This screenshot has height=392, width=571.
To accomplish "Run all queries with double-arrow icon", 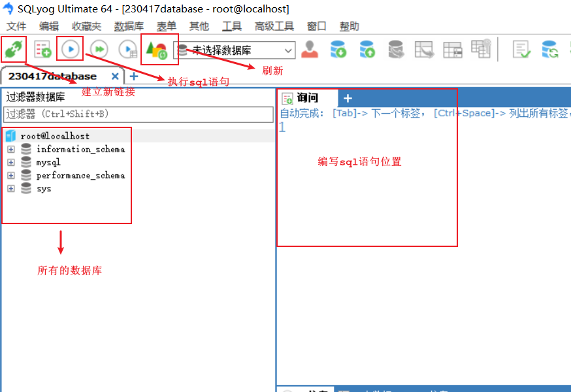I will click(x=99, y=49).
